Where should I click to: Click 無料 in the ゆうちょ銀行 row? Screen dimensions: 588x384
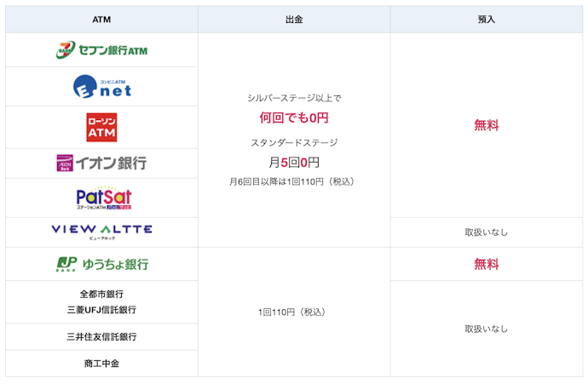click(487, 264)
